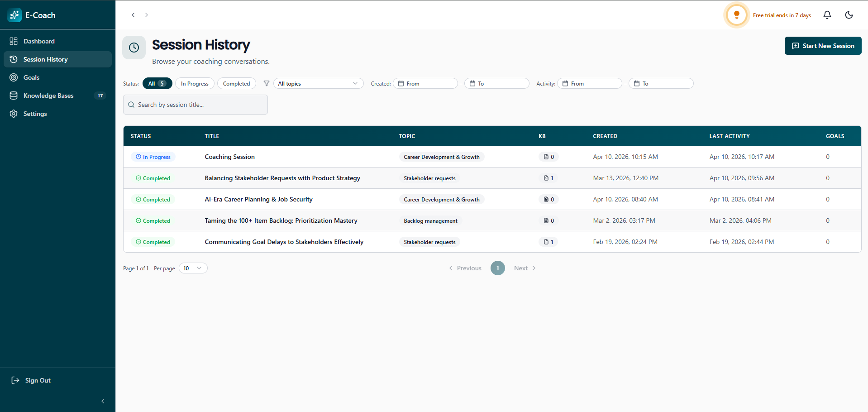
Task: Go to Previous page
Action: click(465, 268)
